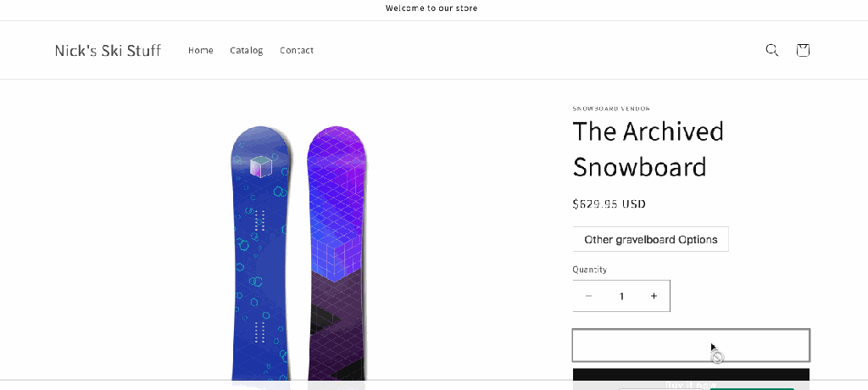Click the Nick's Ski Stuff logo
The width and height of the screenshot is (868, 390).
click(108, 50)
